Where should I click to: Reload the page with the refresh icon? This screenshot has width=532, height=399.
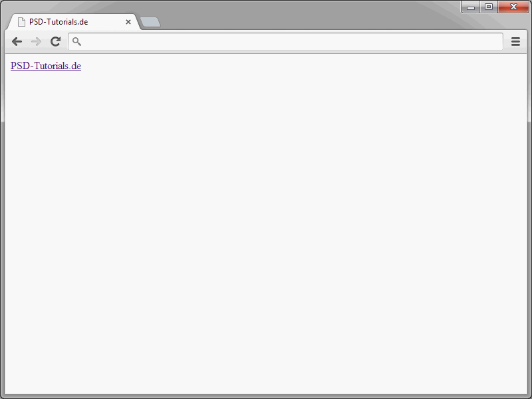click(56, 41)
